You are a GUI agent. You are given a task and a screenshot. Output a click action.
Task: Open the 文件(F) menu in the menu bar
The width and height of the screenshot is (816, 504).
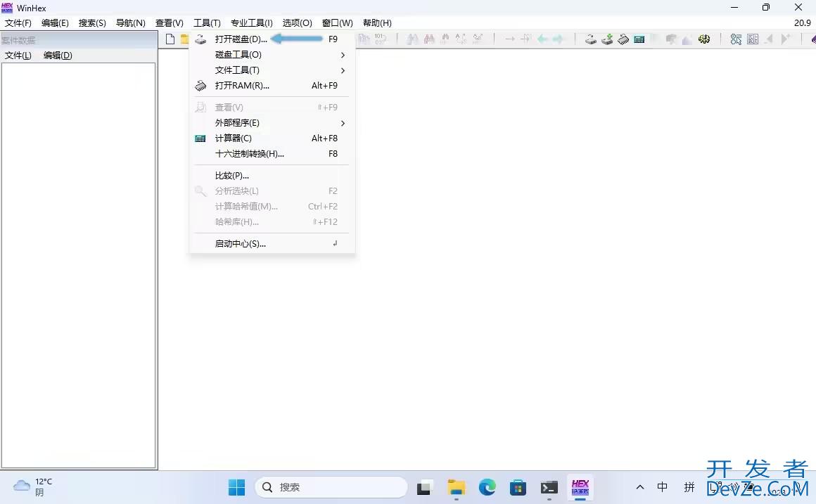click(x=18, y=23)
